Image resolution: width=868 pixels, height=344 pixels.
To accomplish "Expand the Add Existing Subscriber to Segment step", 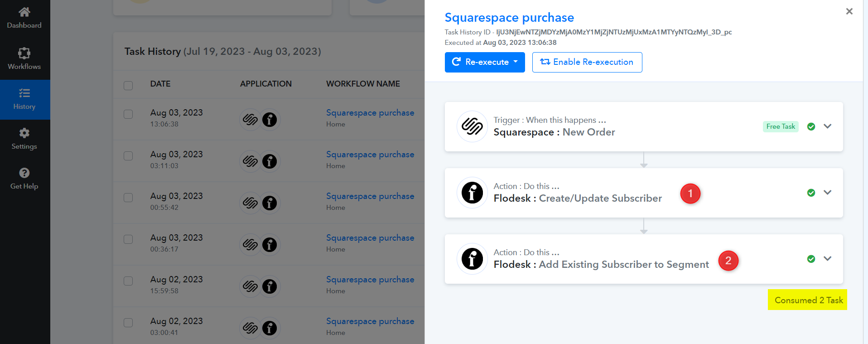I will pyautogui.click(x=828, y=259).
